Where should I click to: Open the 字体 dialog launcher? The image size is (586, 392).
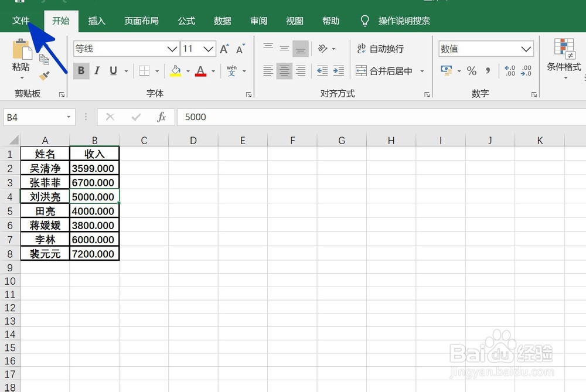pos(249,93)
